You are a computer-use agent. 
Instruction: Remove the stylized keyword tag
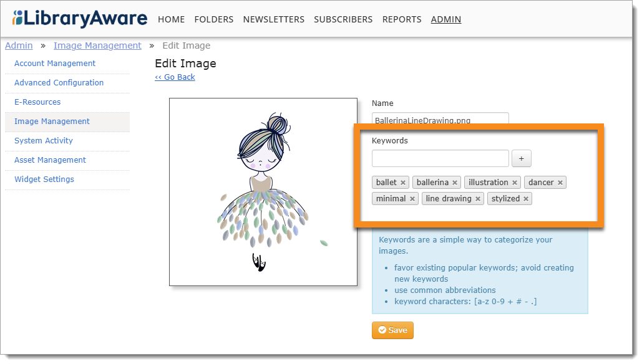pyautogui.click(x=526, y=199)
